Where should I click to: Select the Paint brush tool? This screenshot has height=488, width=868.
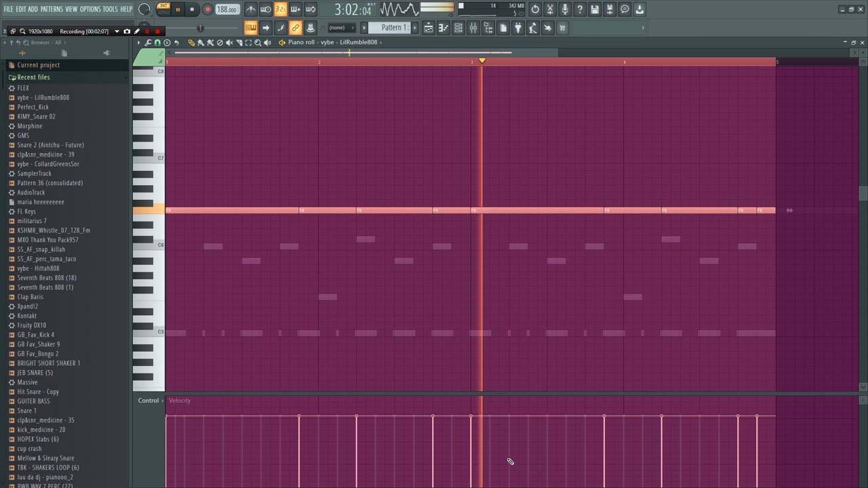200,43
